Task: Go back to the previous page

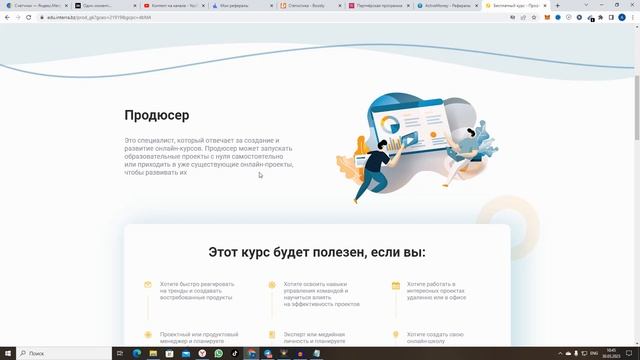Action: (x=7, y=18)
